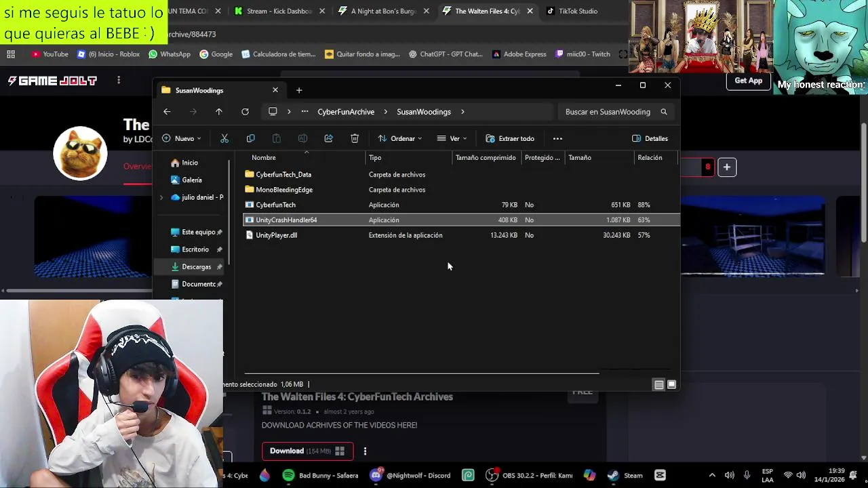The height and width of the screenshot is (488, 868).
Task: Switch to the A Night at Bon's Burger tab
Action: 383,11
